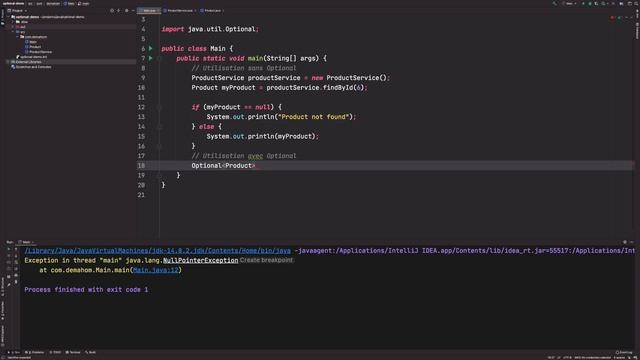
Task: Click Create breakpoint hint in console
Action: (x=266, y=260)
